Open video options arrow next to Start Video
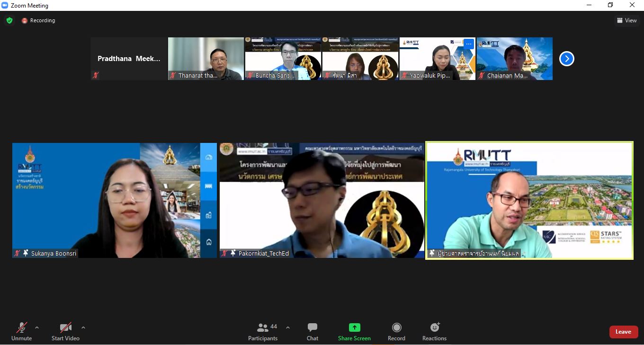The width and height of the screenshot is (644, 345). (83, 327)
